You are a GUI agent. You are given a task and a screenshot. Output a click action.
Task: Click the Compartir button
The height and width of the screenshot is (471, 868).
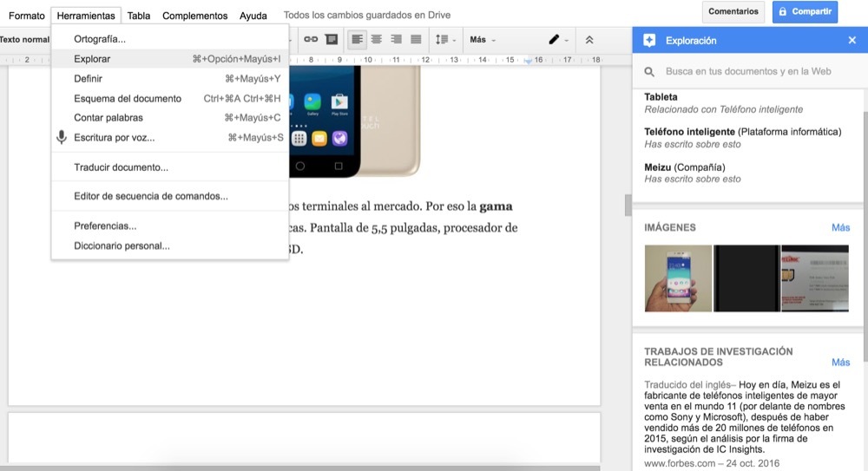coord(805,11)
